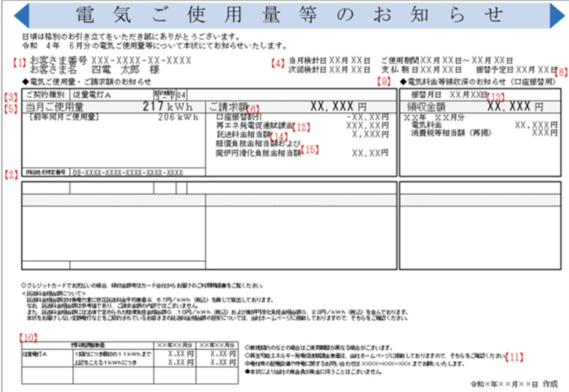Click the blue right arrow in the header

point(557,16)
